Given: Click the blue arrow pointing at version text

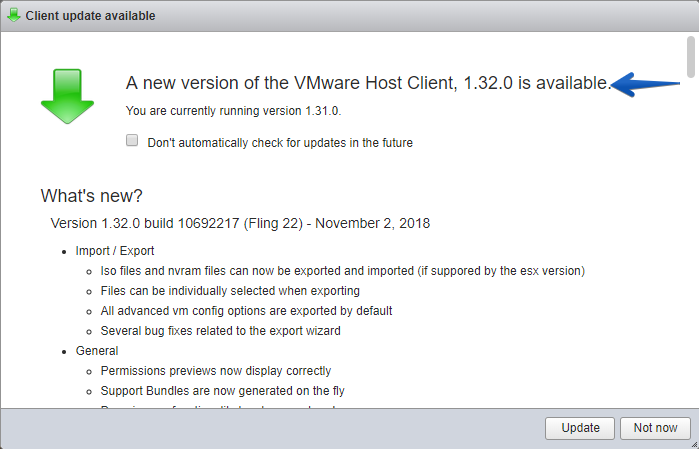Looking at the screenshot, I should pyautogui.click(x=645, y=84).
